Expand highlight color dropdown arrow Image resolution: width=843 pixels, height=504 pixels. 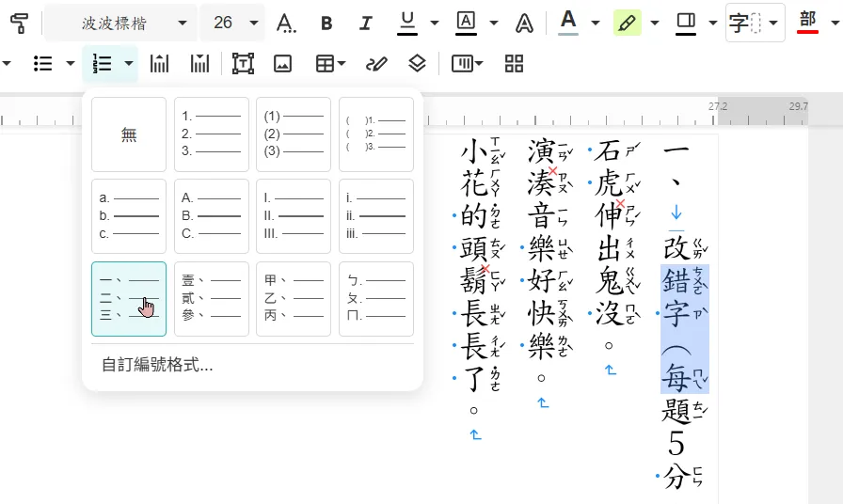tap(654, 24)
